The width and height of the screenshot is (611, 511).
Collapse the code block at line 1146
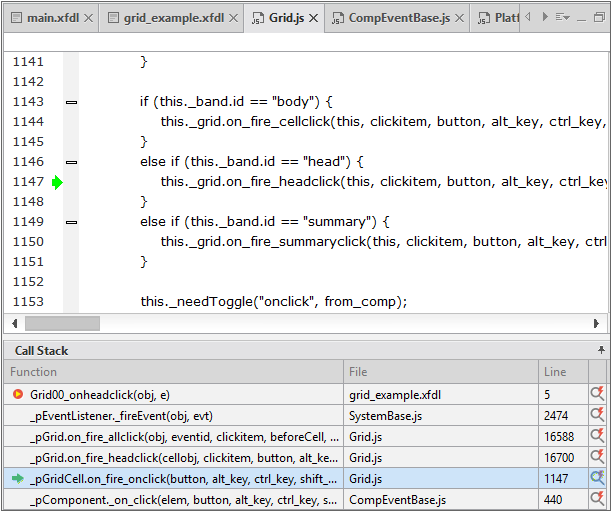70,162
